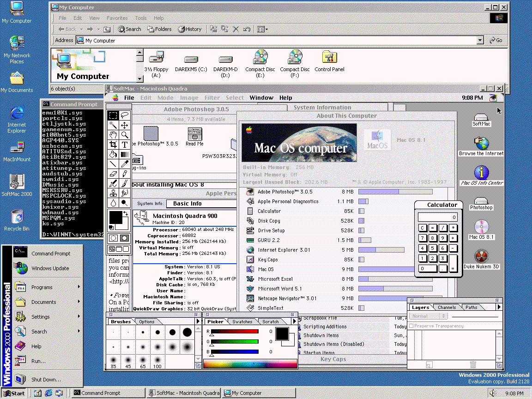Open the Layers palette flyout menu arrow
This screenshot has width=532, height=399.
[499, 307]
